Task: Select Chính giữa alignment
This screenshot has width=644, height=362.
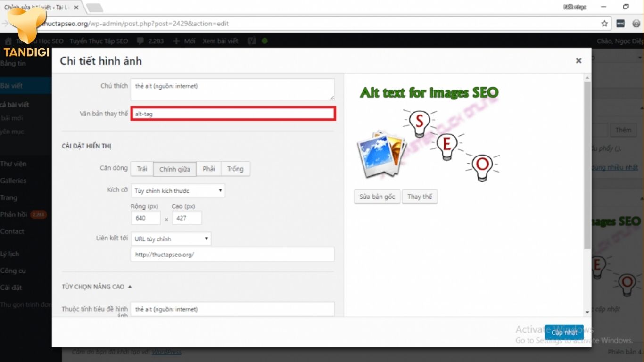Action: click(x=175, y=169)
